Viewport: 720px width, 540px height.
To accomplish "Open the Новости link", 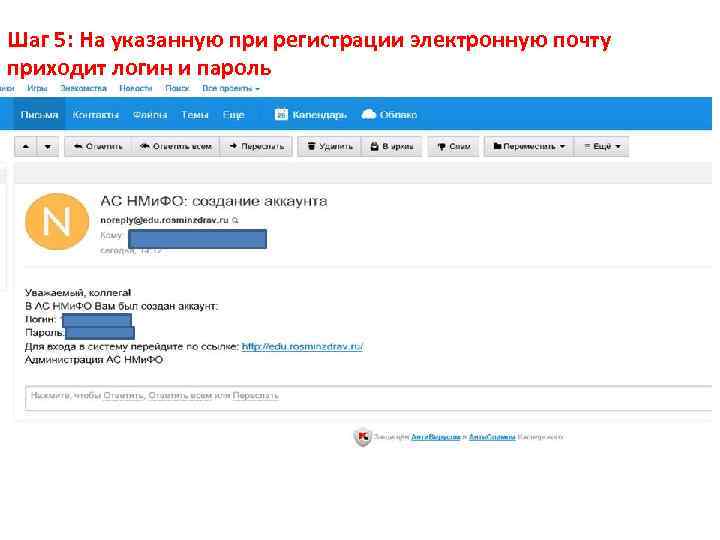I will pyautogui.click(x=135, y=88).
